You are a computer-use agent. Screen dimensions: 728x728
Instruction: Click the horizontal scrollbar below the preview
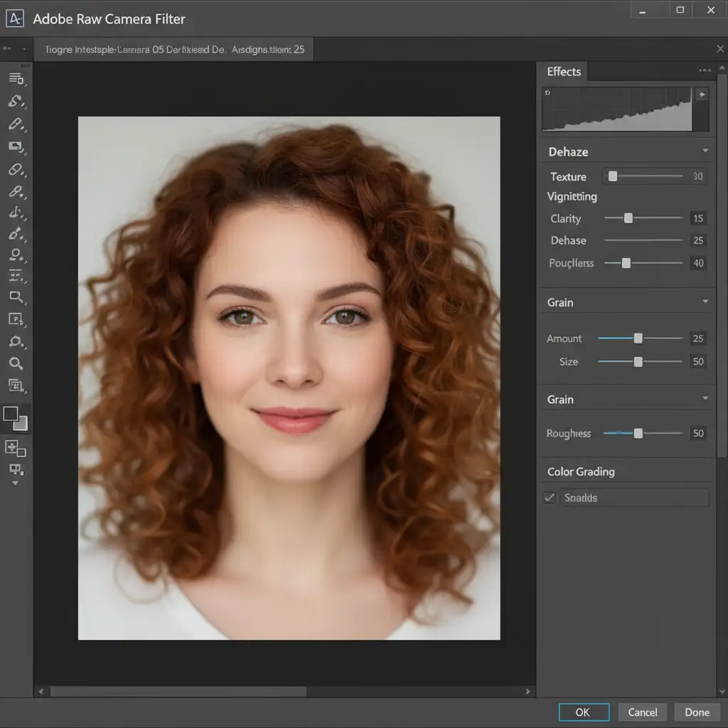[x=178, y=691]
